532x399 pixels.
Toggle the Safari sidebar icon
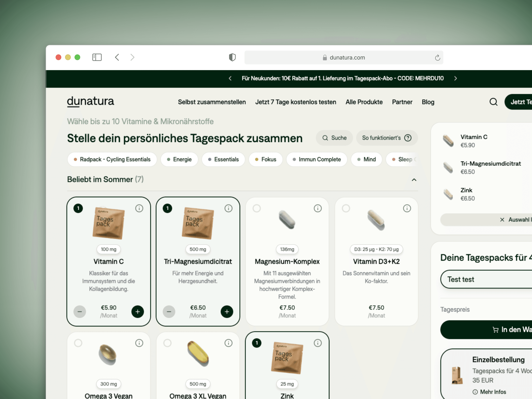click(97, 57)
